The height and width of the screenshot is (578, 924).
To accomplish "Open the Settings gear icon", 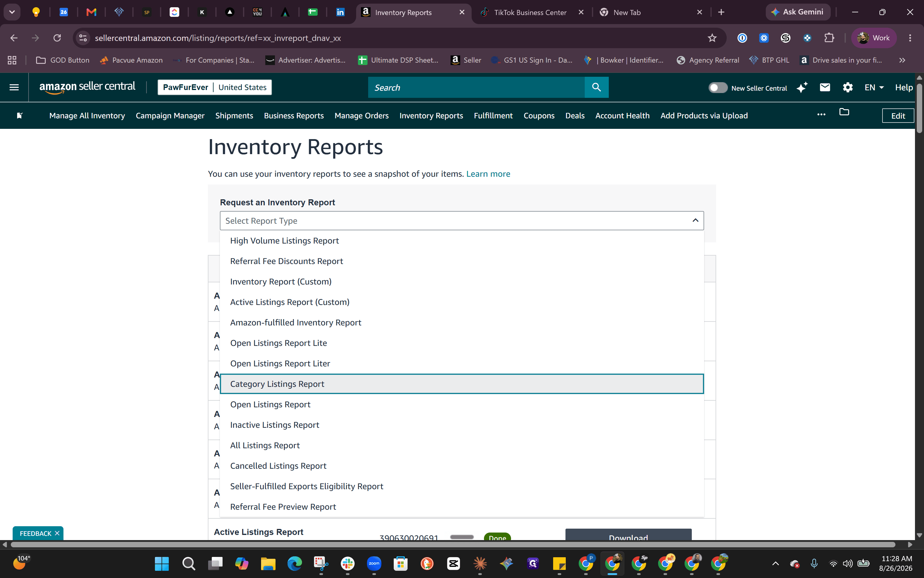I will click(848, 88).
